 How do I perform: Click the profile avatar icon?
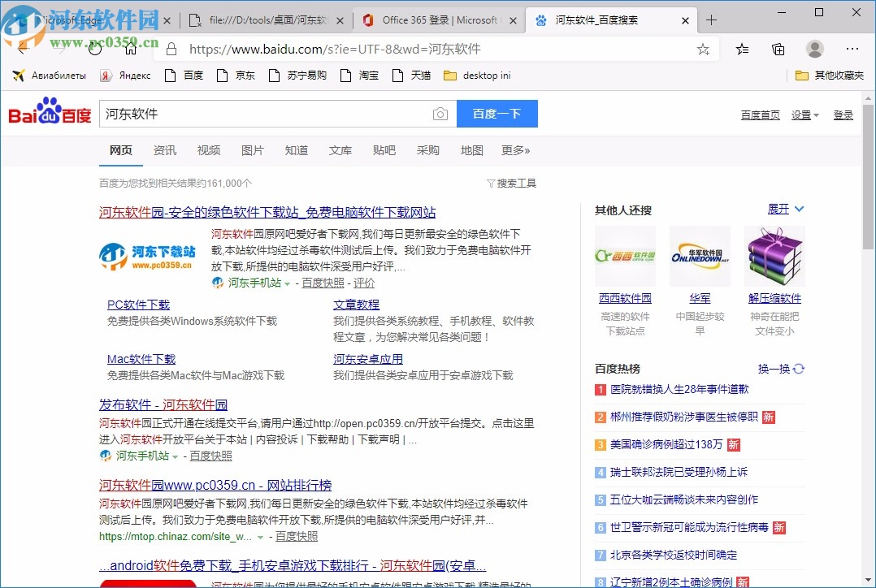point(814,49)
